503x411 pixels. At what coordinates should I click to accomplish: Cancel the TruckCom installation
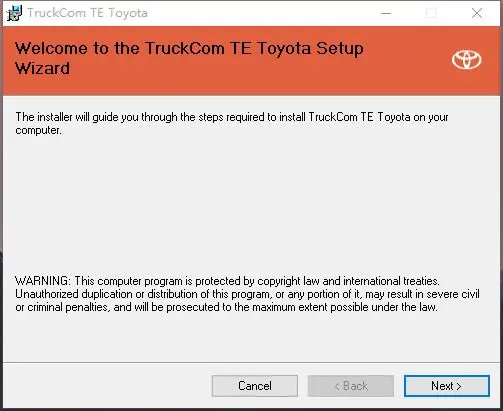coord(255,386)
